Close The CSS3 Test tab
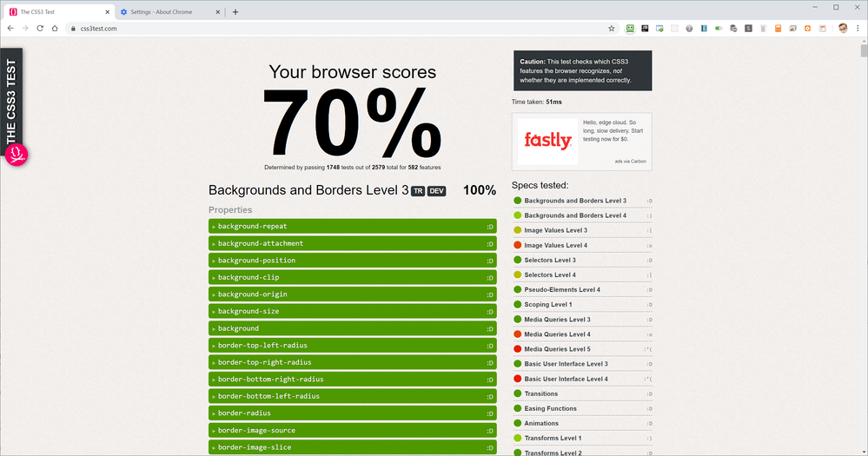868x456 pixels. point(108,11)
